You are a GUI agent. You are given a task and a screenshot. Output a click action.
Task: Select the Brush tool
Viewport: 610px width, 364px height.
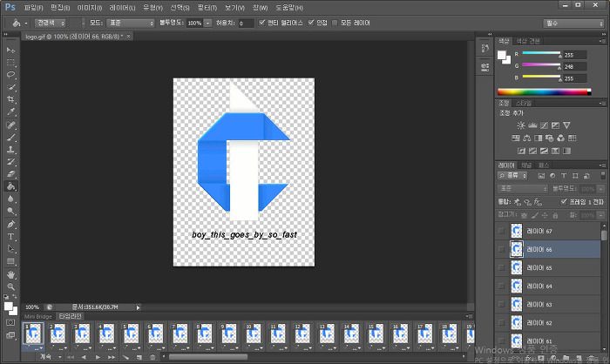pyautogui.click(x=10, y=138)
